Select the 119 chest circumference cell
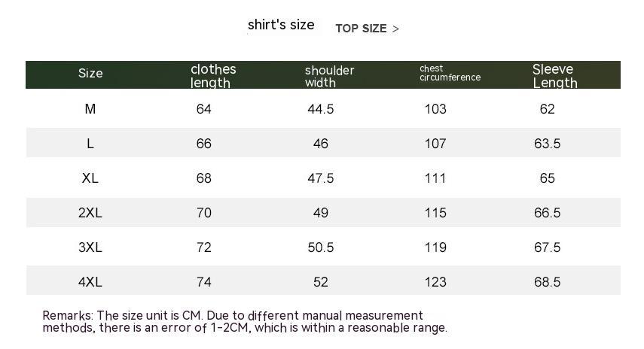 435,247
